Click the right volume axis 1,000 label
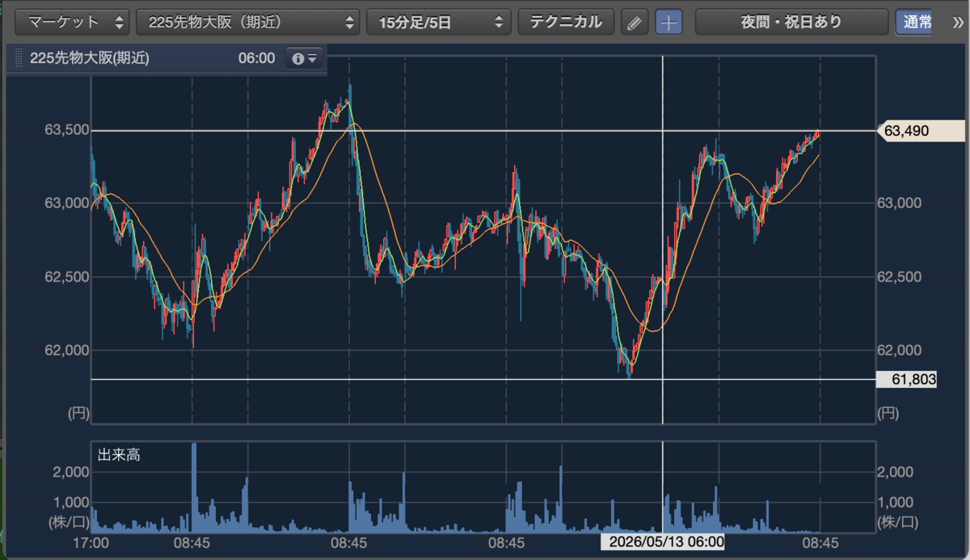 896,501
